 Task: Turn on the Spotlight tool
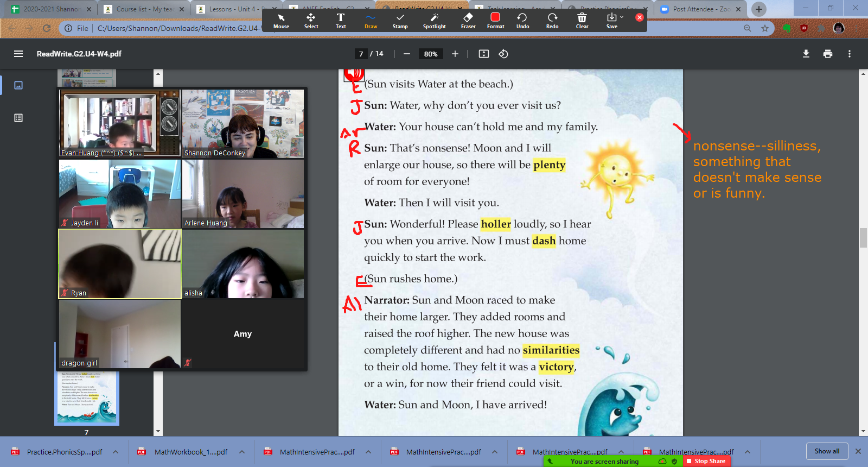tap(434, 21)
